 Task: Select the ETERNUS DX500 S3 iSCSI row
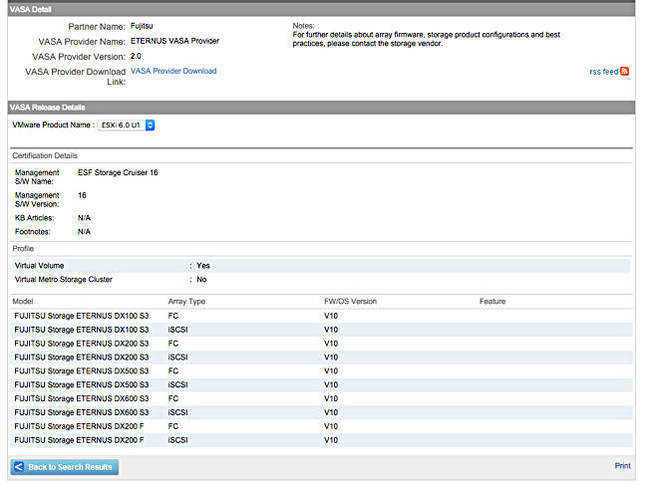[322, 385]
